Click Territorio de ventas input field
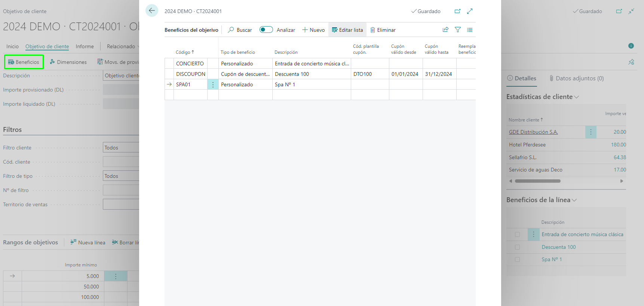 click(121, 204)
